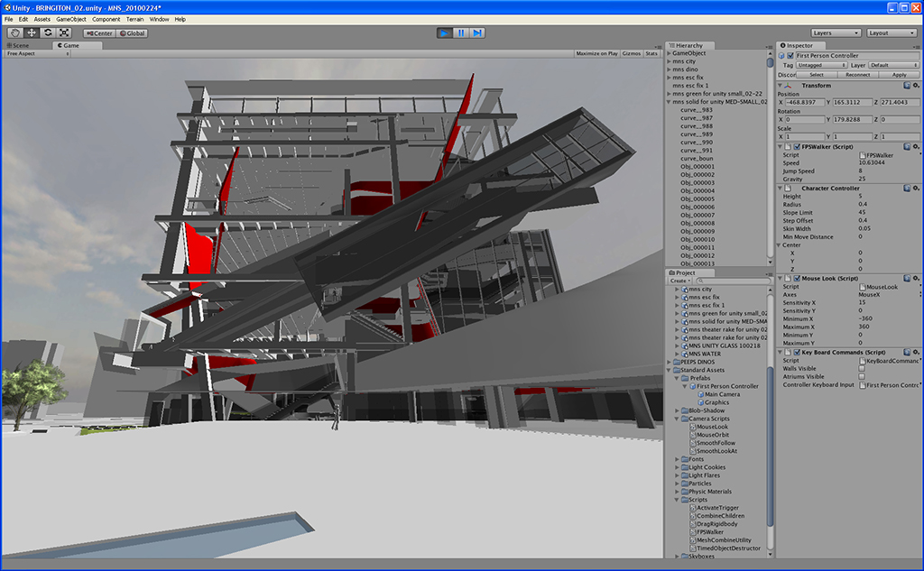This screenshot has width=924, height=571.
Task: Toggle the Atriums Visible checkbox
Action: click(862, 377)
